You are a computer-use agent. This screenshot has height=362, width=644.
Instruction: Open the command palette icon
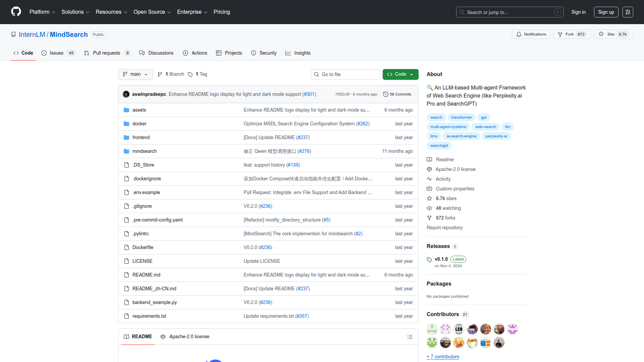[628, 12]
